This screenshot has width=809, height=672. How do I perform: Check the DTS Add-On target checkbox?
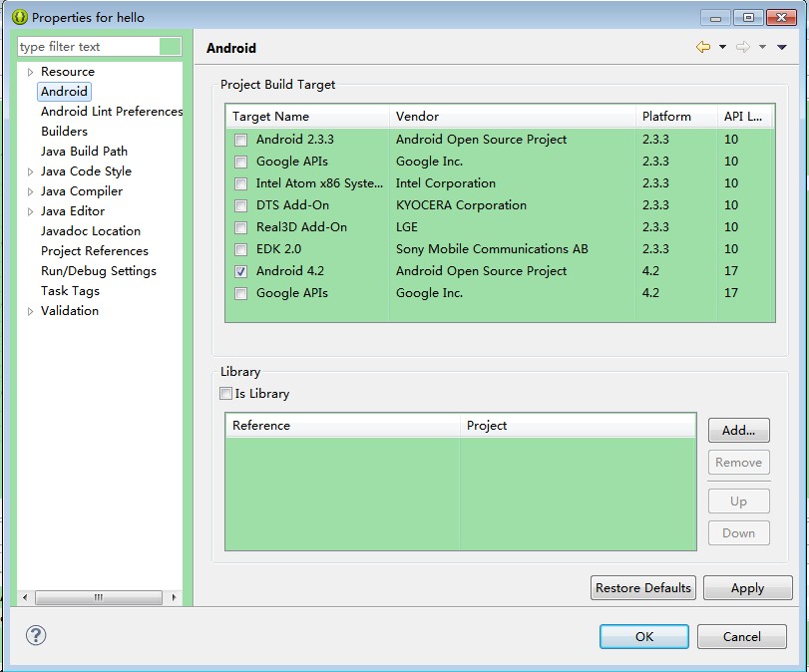(x=240, y=205)
